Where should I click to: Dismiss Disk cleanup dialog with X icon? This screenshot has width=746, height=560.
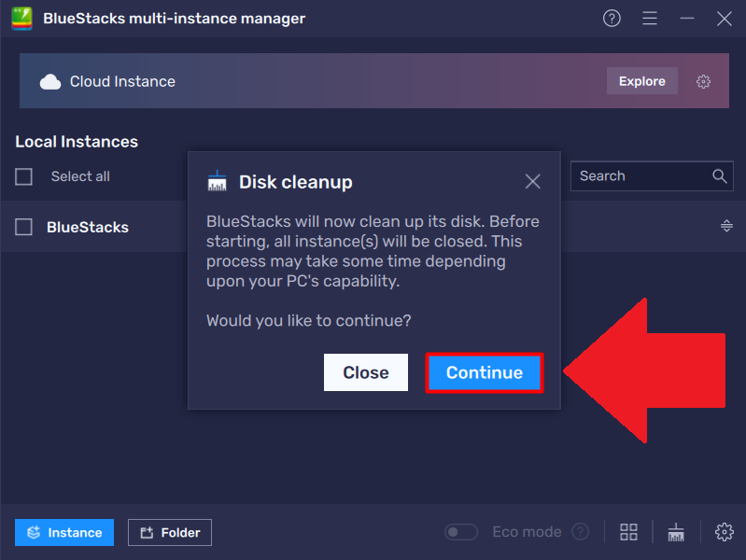pyautogui.click(x=533, y=181)
